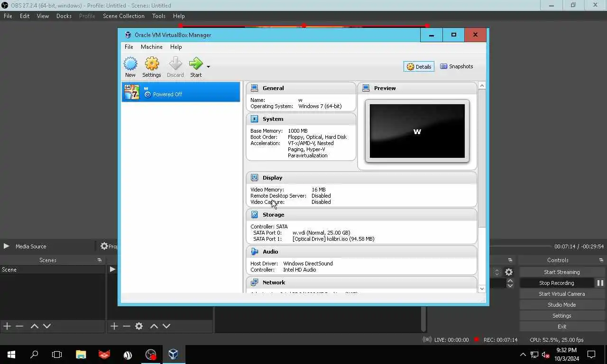Click the up arrow on details scrollbar
Viewport: 607px width, 364px height.
pos(482,86)
